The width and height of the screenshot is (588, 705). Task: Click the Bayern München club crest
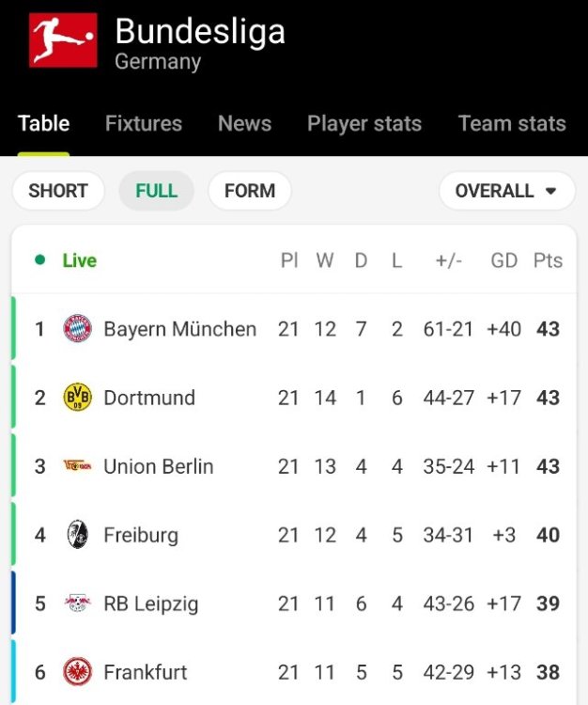tap(77, 329)
